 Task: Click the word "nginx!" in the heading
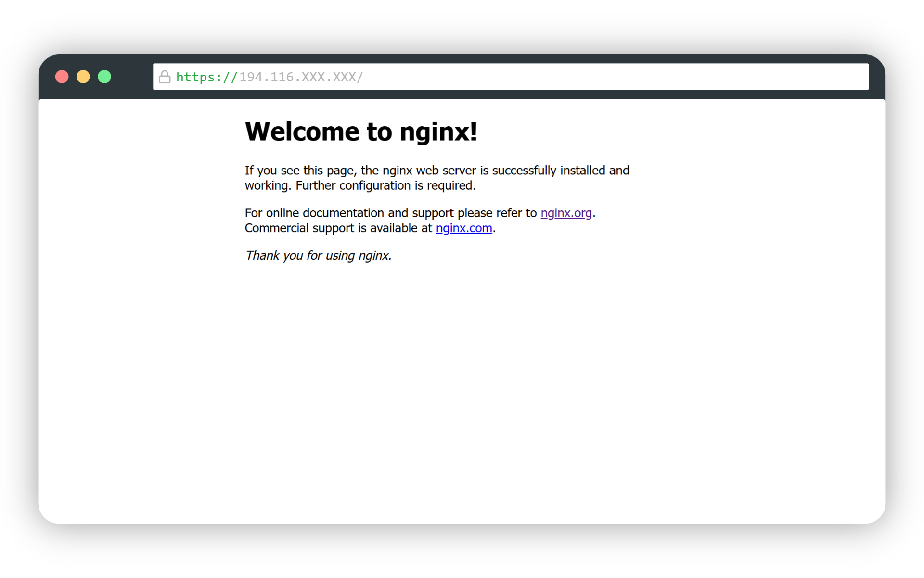tap(438, 131)
